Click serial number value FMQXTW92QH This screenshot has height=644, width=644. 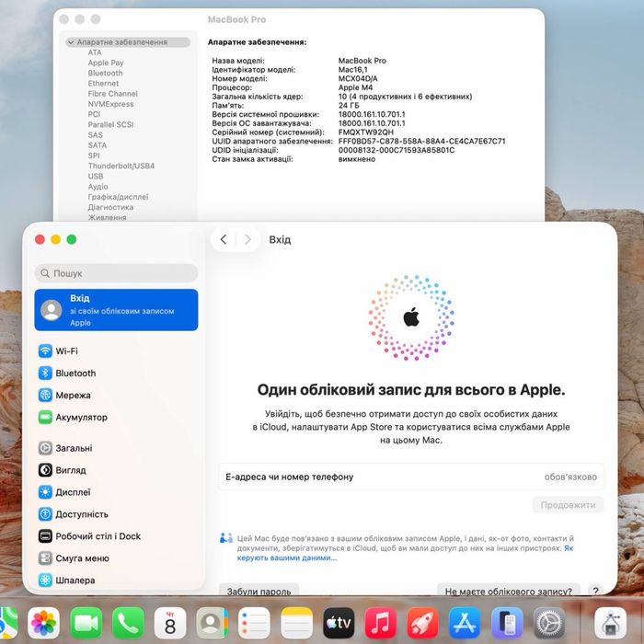click(366, 132)
